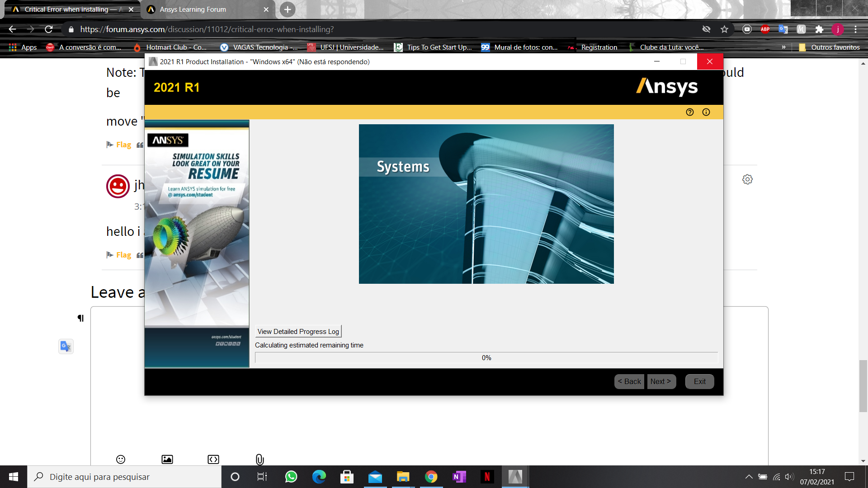Click the Google Translate floating icon
The width and height of the screenshot is (868, 488).
tap(66, 347)
